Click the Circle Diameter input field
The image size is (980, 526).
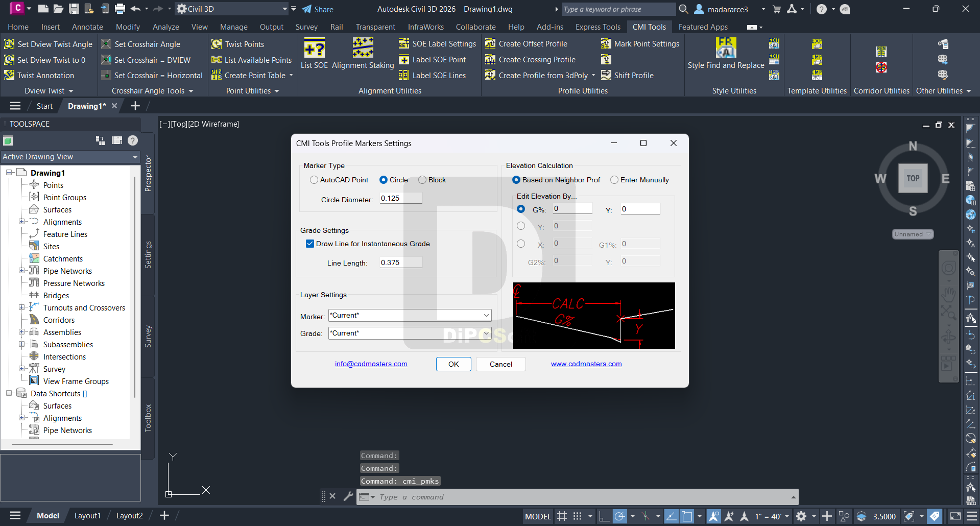tap(401, 198)
